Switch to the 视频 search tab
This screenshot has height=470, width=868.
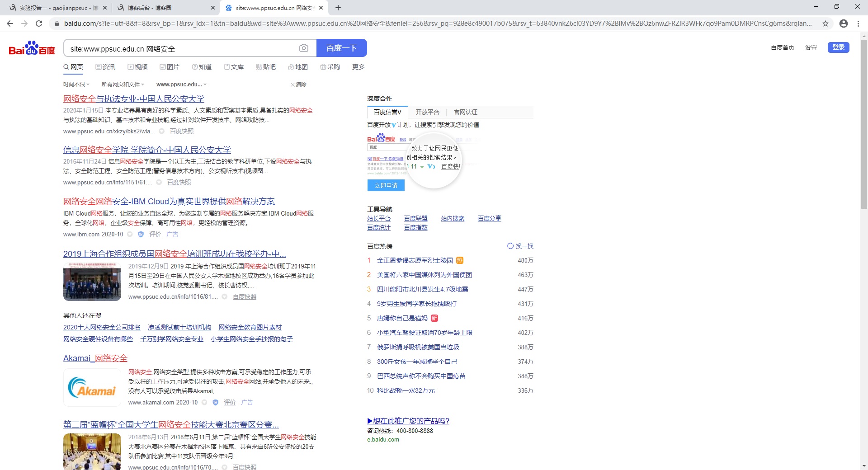[x=137, y=67]
